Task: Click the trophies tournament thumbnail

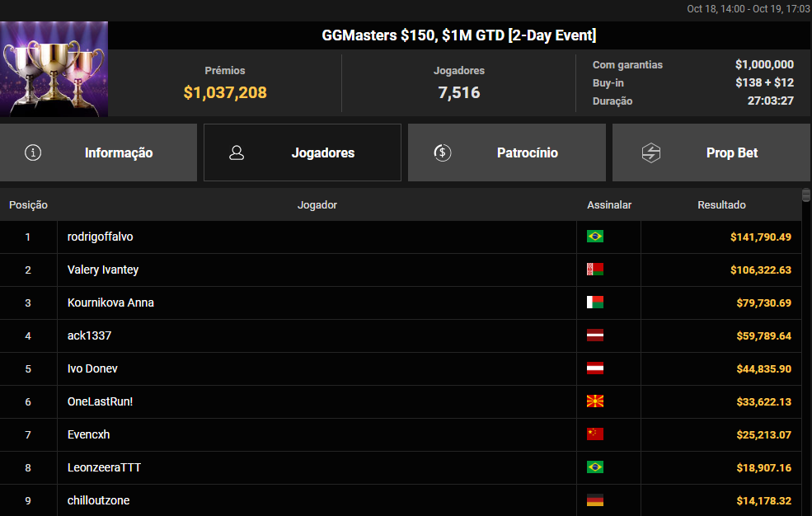Action: [x=54, y=69]
